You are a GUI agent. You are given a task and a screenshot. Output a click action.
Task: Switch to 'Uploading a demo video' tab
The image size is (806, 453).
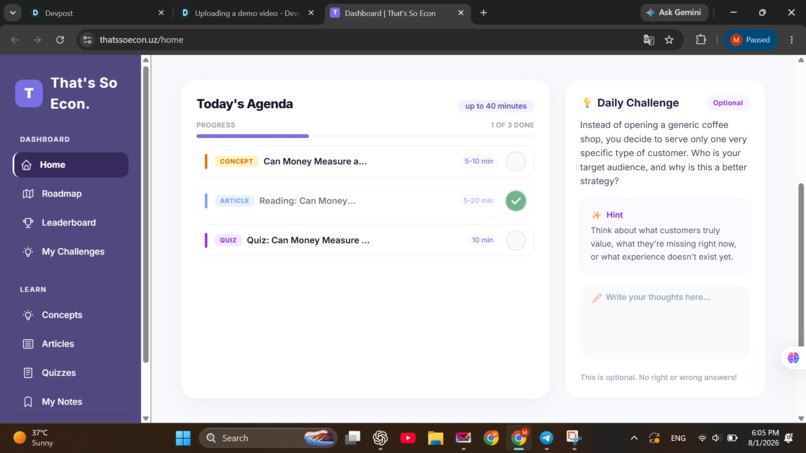[x=248, y=13]
